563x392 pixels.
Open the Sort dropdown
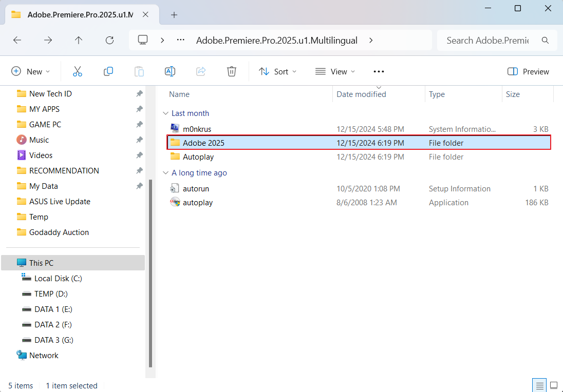(x=278, y=71)
